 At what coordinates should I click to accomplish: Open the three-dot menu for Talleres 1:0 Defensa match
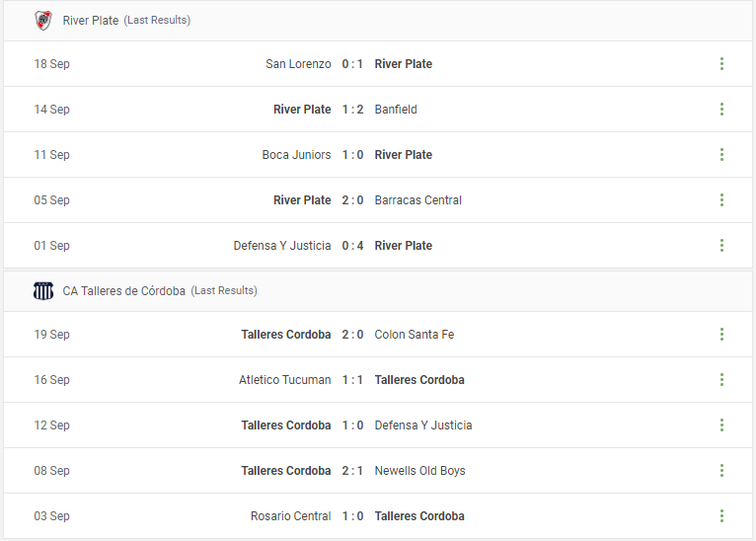(x=721, y=425)
